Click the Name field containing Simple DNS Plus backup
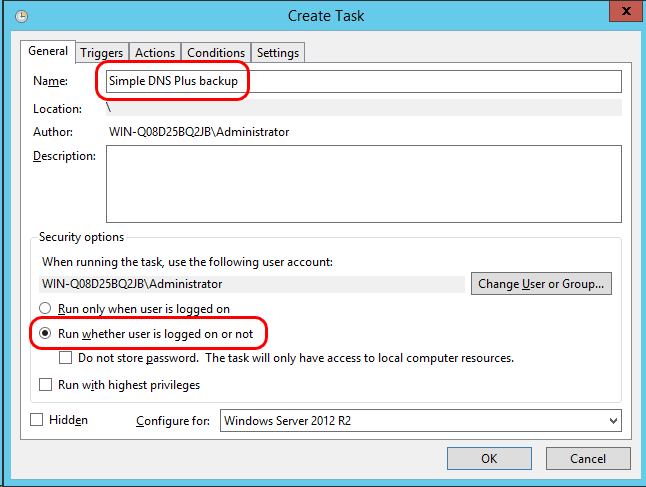This screenshot has height=487, width=646. point(364,81)
